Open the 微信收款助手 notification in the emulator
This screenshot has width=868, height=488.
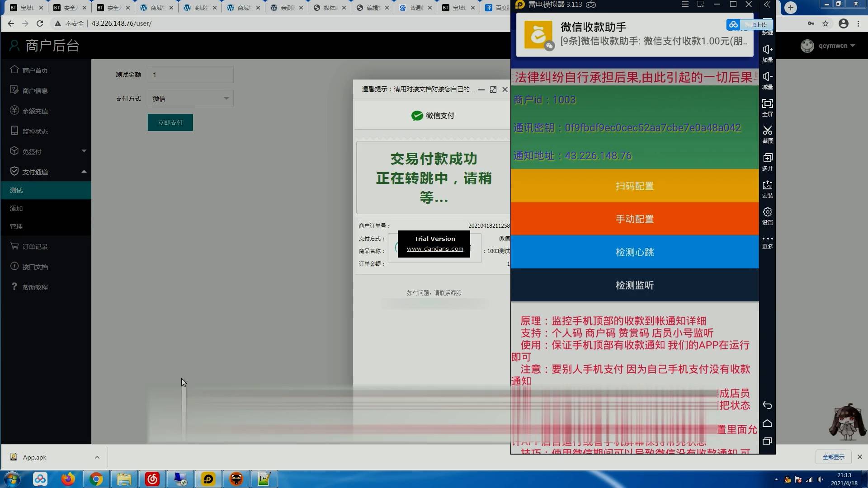[635, 34]
